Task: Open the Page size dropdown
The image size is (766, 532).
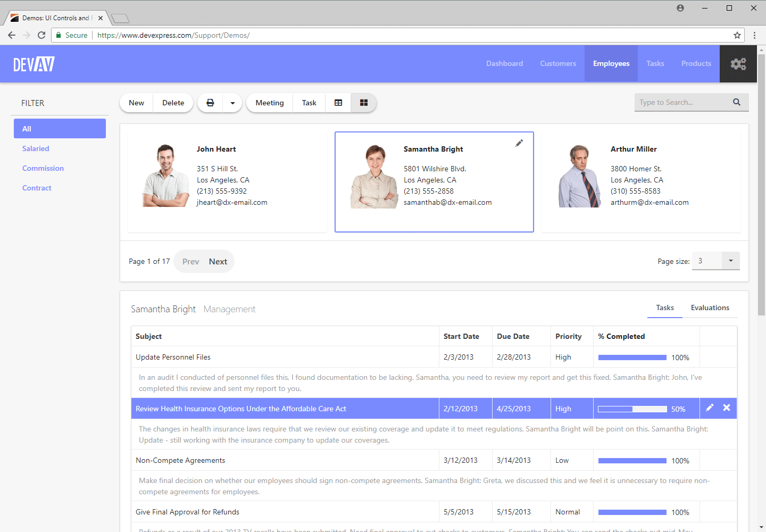Action: [x=730, y=261]
